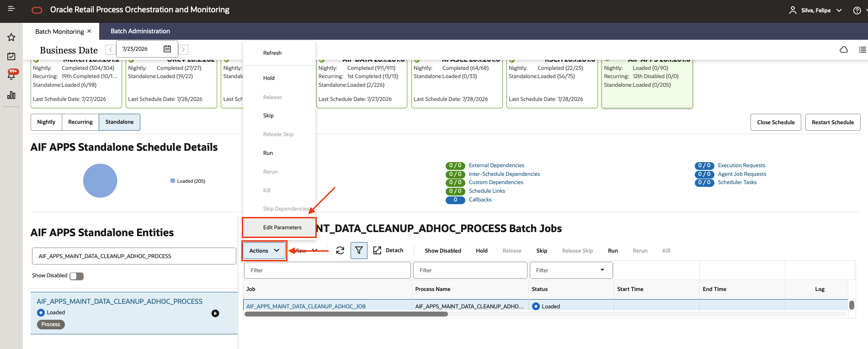Screen dimensions: 868x349
Task: Open the Execution Requests link
Action: pyautogui.click(x=741, y=165)
